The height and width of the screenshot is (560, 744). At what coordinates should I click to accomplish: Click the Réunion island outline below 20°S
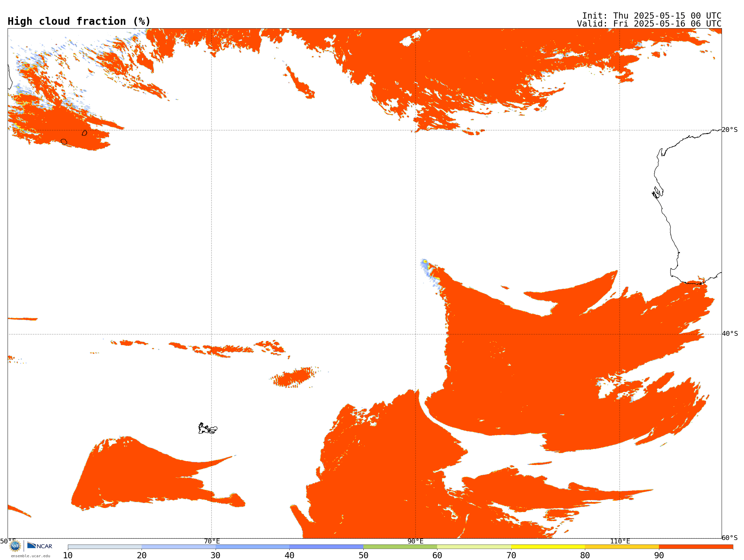64,142
